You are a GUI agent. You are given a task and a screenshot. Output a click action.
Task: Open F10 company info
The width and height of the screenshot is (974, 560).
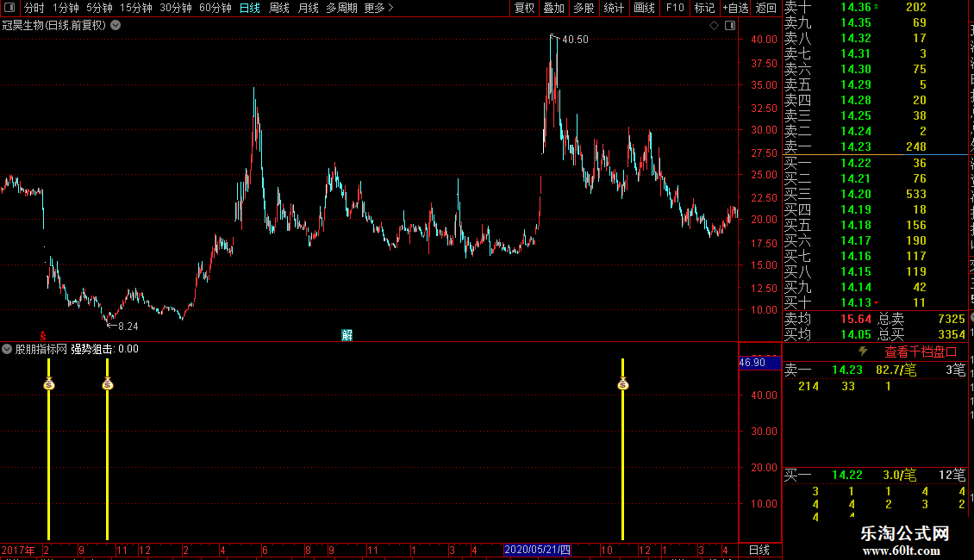tap(675, 8)
